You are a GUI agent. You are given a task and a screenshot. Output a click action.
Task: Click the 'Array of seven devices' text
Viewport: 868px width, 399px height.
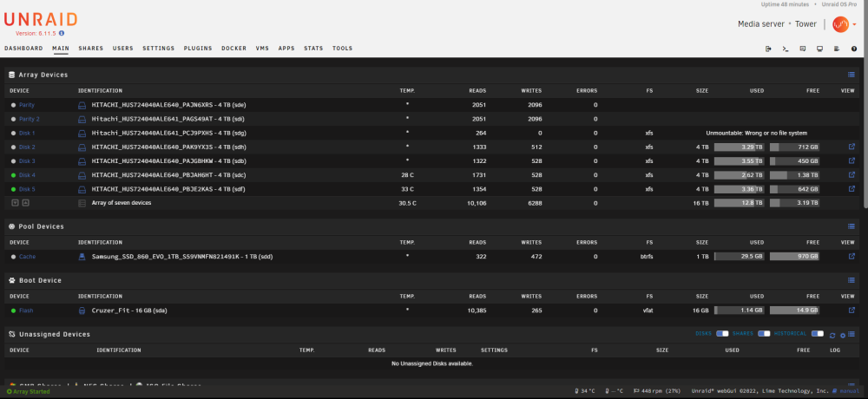pyautogui.click(x=122, y=203)
